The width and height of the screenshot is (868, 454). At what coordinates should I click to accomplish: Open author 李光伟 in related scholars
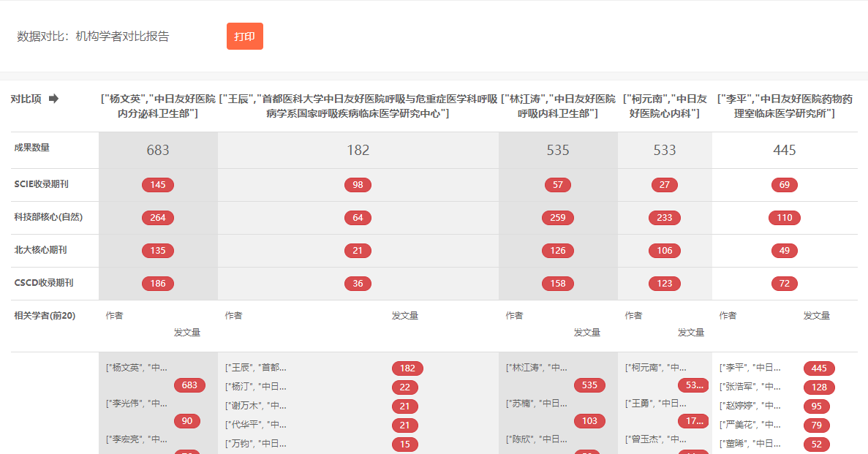pos(137,403)
